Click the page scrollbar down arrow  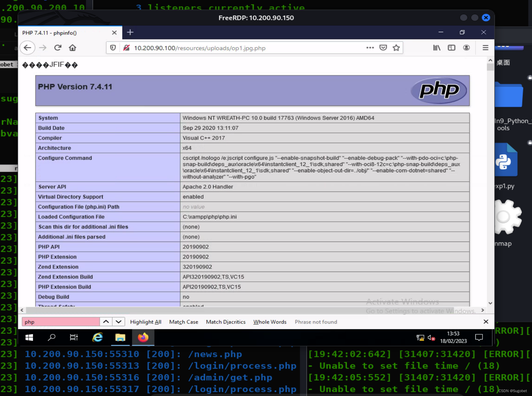[x=490, y=303]
